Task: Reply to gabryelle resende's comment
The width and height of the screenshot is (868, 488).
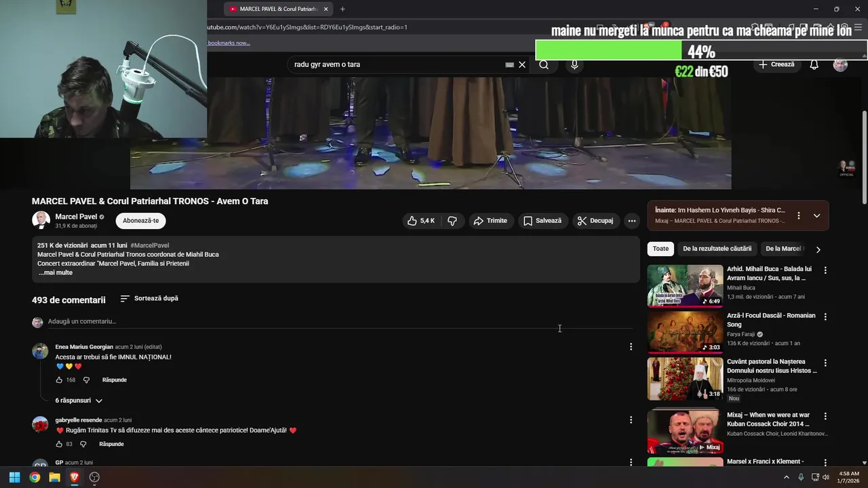Action: 111,444
